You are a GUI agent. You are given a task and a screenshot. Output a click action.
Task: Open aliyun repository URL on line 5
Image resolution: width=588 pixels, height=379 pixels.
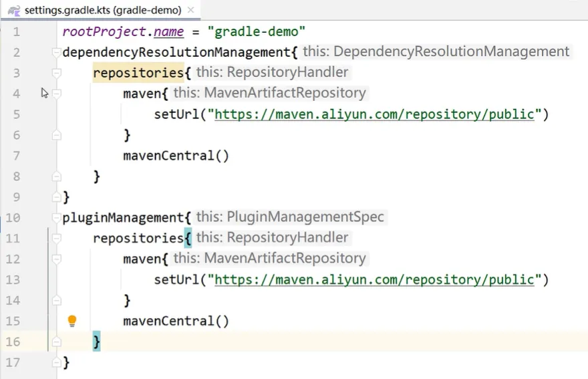point(374,114)
